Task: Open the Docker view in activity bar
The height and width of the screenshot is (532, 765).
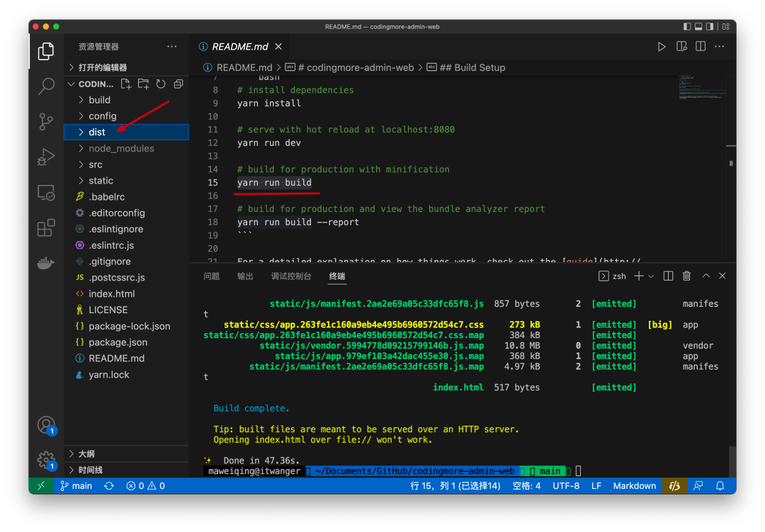Action: [46, 264]
